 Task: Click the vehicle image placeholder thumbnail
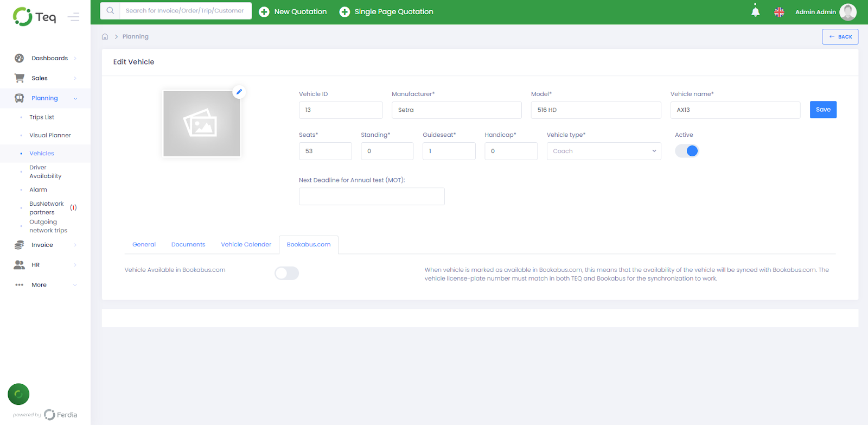point(202,124)
